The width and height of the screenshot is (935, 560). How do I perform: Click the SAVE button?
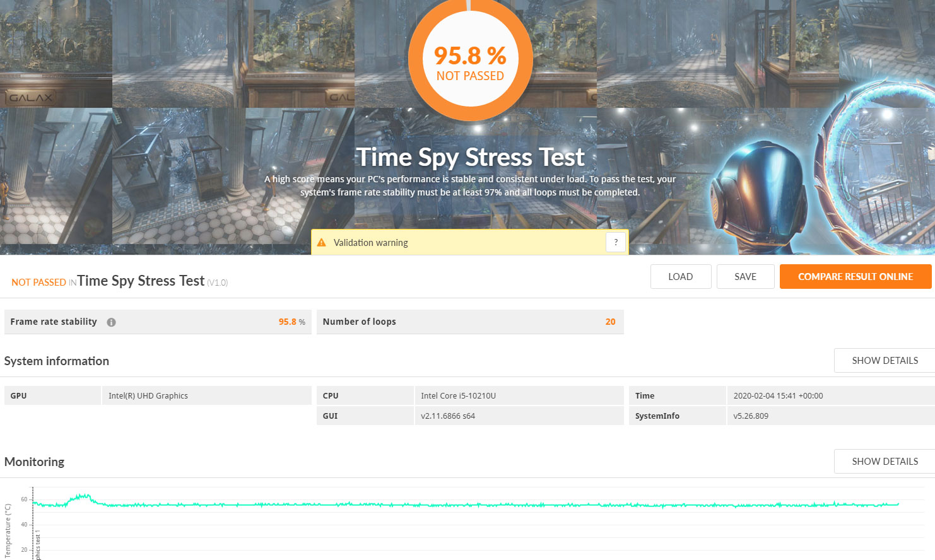click(745, 277)
